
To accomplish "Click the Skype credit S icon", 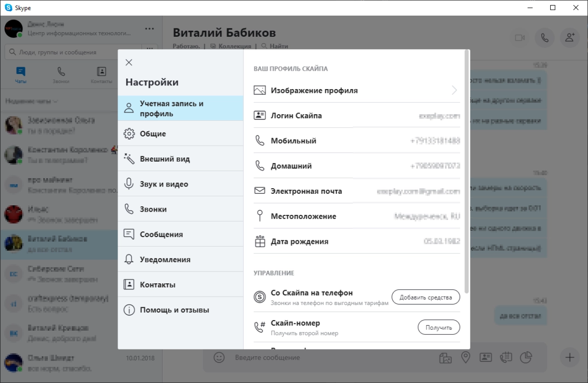I will (x=260, y=297).
